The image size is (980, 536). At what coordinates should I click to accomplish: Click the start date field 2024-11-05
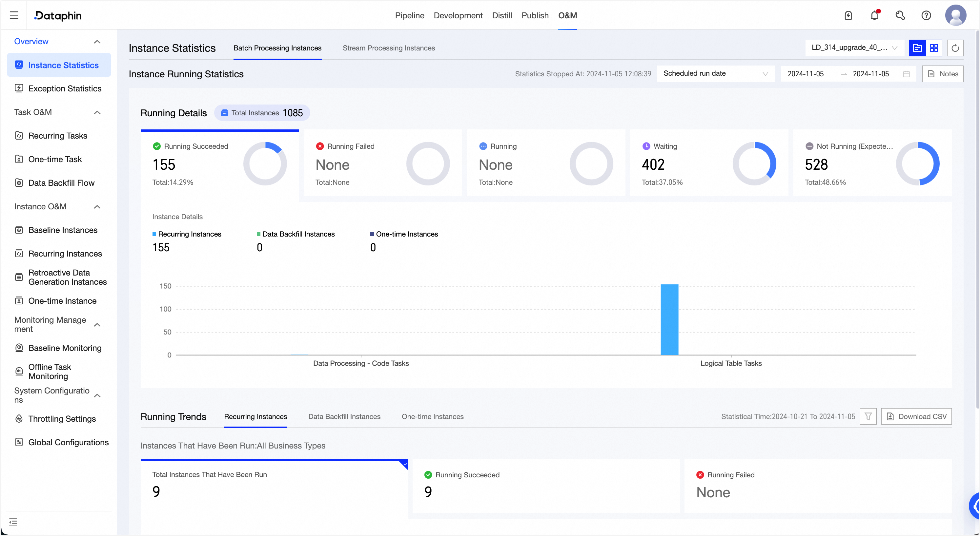[x=806, y=74]
